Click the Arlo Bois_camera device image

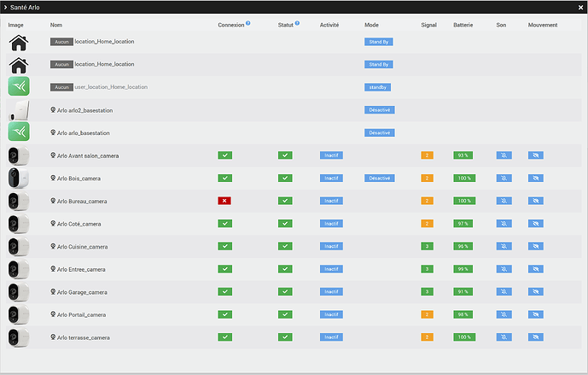[19, 178]
